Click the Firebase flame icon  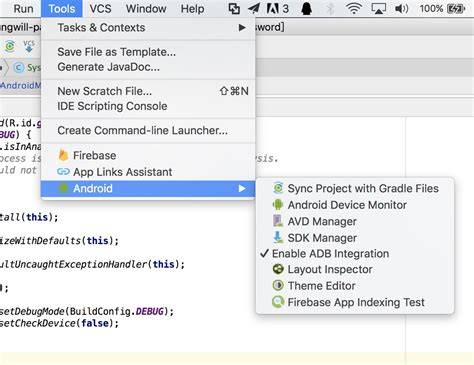click(x=63, y=155)
